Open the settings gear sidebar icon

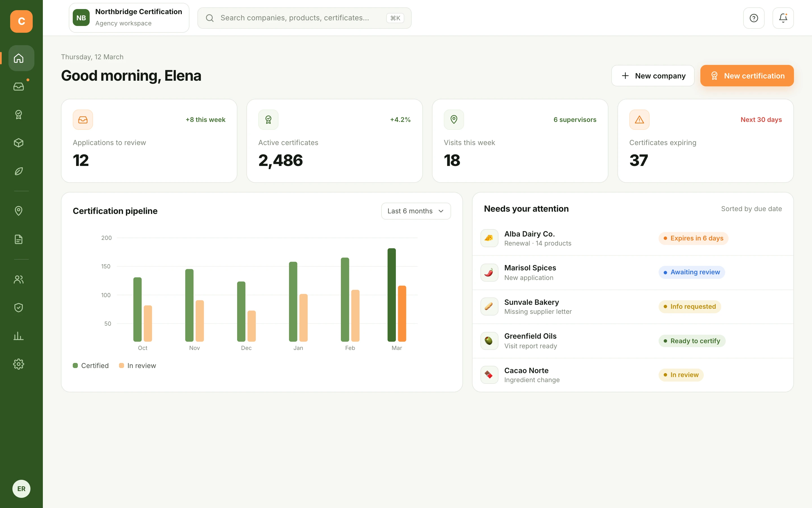click(19, 364)
